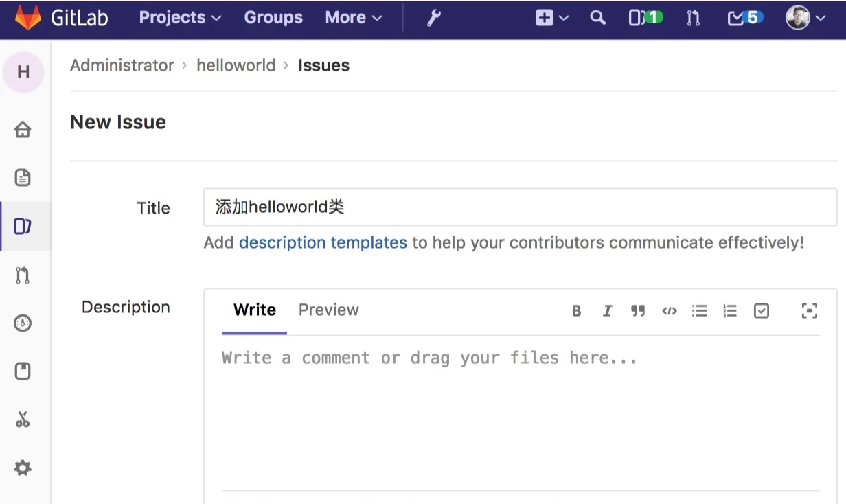Screen dimensions: 846x504
Task: Insert a quote using toolbar icon
Action: 638,311
